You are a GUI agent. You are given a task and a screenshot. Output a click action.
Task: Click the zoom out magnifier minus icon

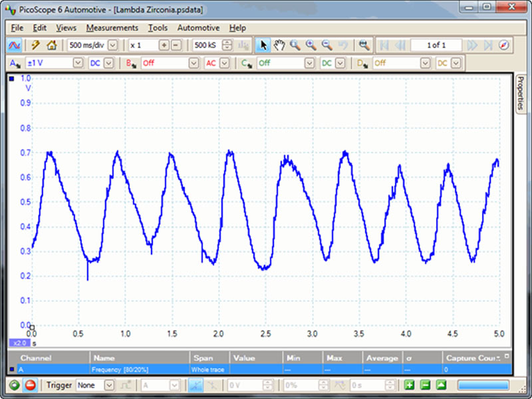point(327,45)
